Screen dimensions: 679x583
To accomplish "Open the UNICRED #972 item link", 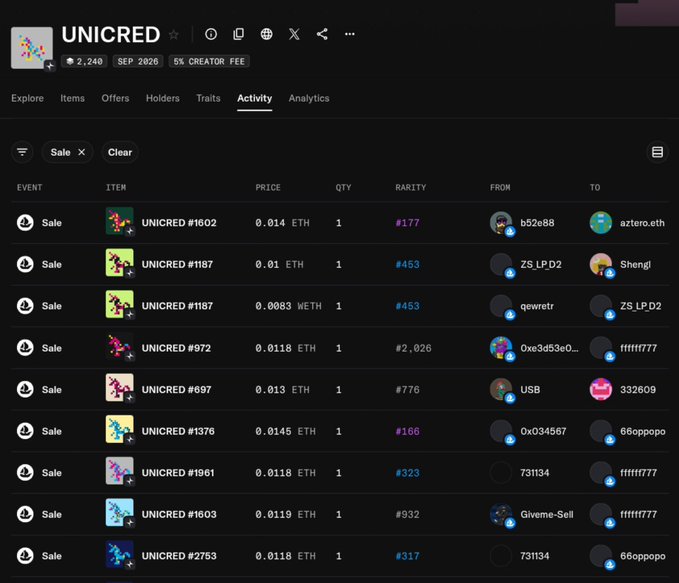I will tap(176, 348).
